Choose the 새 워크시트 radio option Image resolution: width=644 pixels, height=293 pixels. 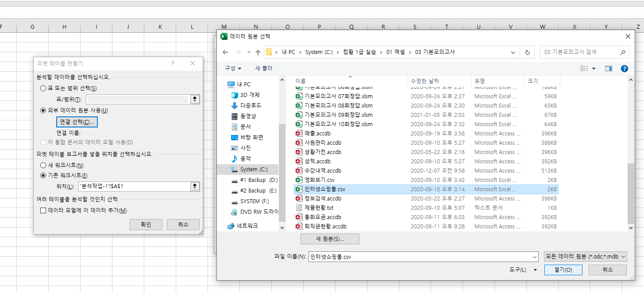[x=43, y=165]
